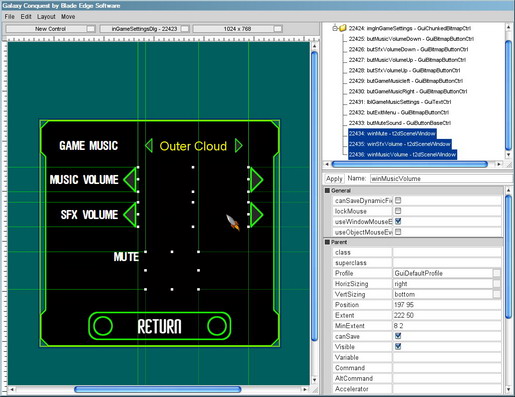This screenshot has width=515, height=397.
Task: Click the folder icon of imgInGameSettings
Action: coord(343,28)
